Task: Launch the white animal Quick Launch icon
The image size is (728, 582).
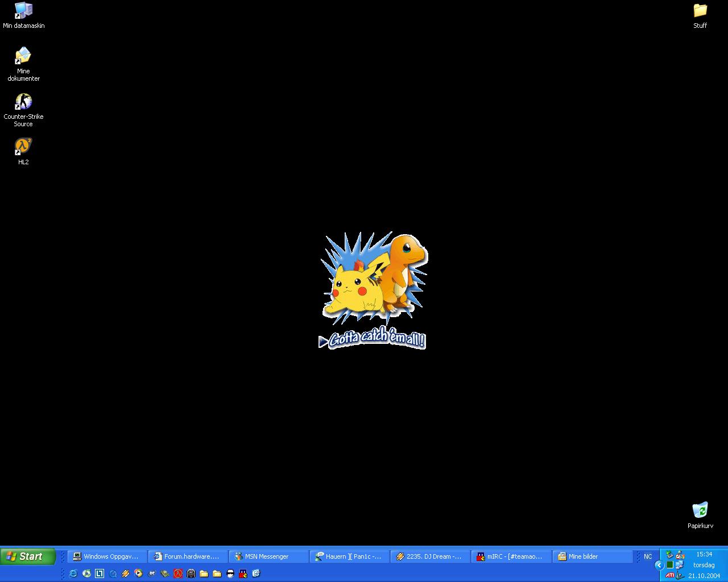Action: coord(152,573)
